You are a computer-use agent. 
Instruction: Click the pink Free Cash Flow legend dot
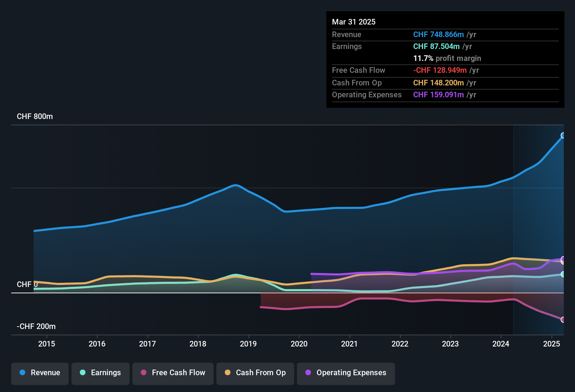point(143,373)
